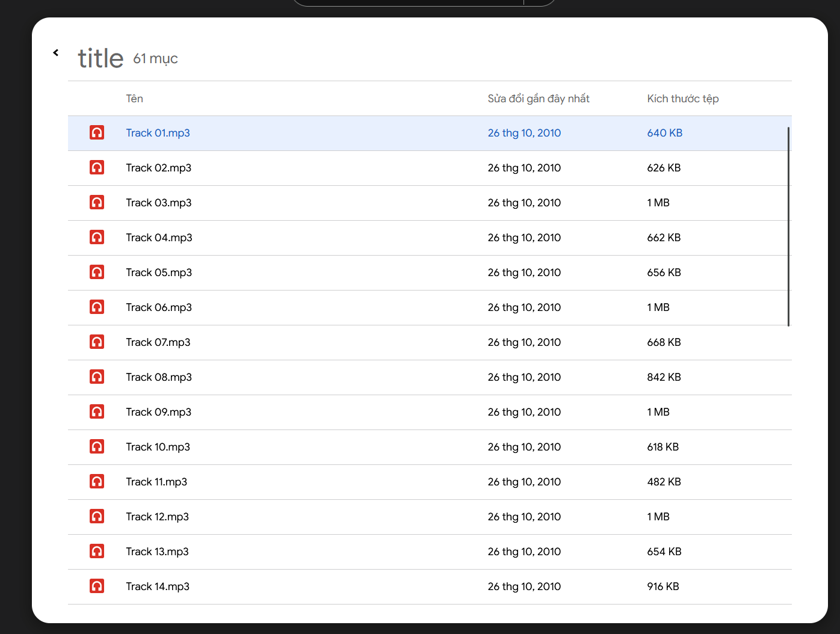Click the headphone icon of Track 03.mp3

[x=97, y=203]
